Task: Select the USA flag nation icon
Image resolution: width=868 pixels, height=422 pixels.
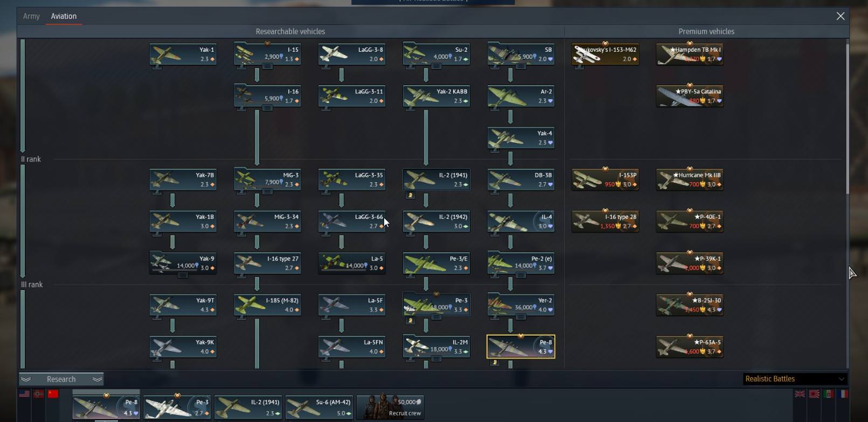Action: [24, 394]
